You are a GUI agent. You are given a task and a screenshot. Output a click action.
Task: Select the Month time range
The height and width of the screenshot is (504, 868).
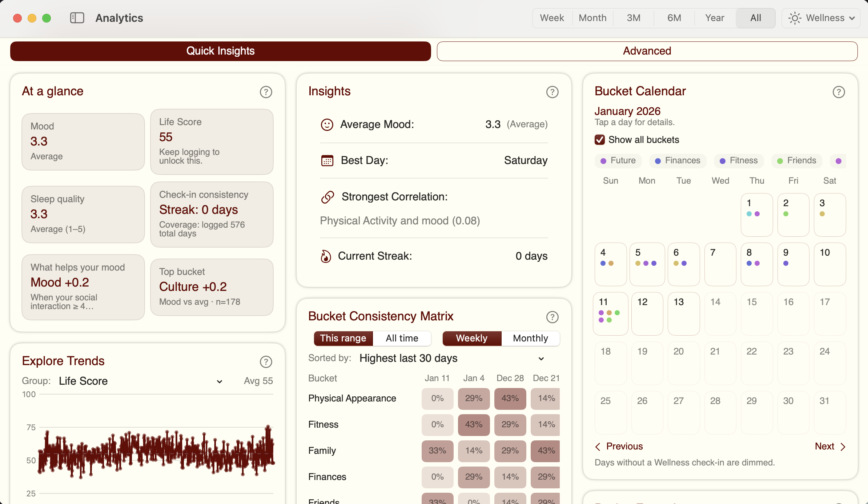coord(592,17)
